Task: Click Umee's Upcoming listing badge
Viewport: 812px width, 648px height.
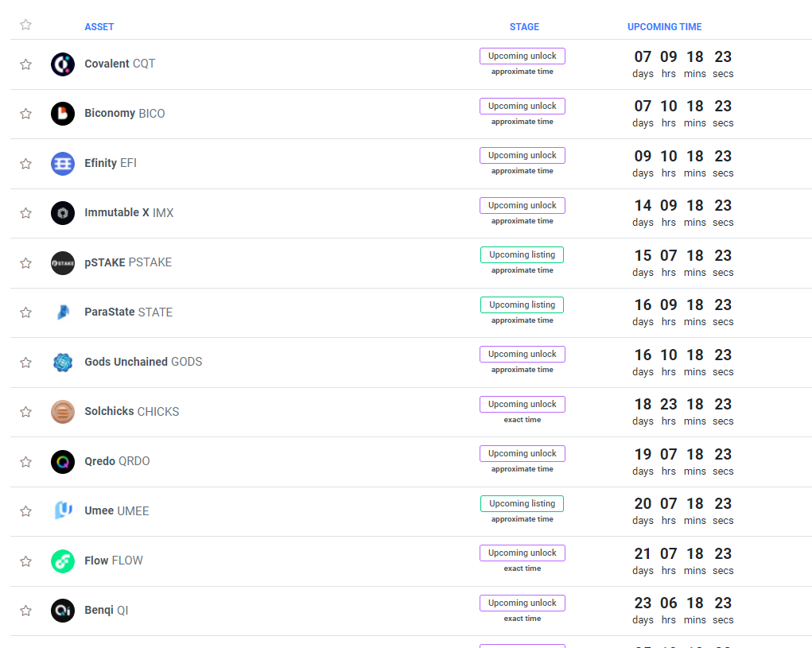Action: [x=522, y=503]
